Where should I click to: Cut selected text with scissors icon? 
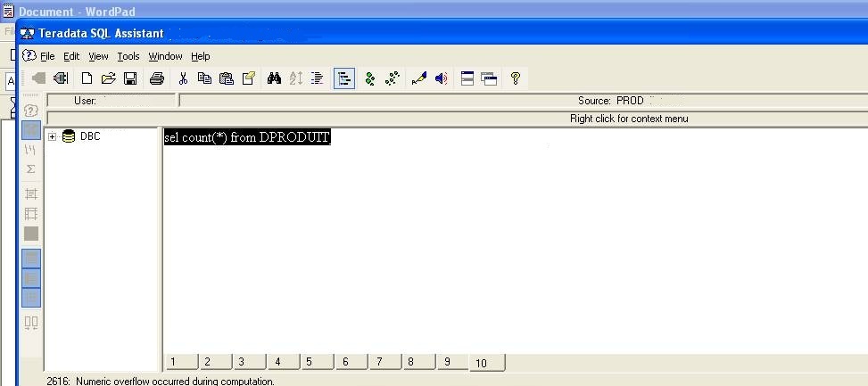(x=183, y=78)
